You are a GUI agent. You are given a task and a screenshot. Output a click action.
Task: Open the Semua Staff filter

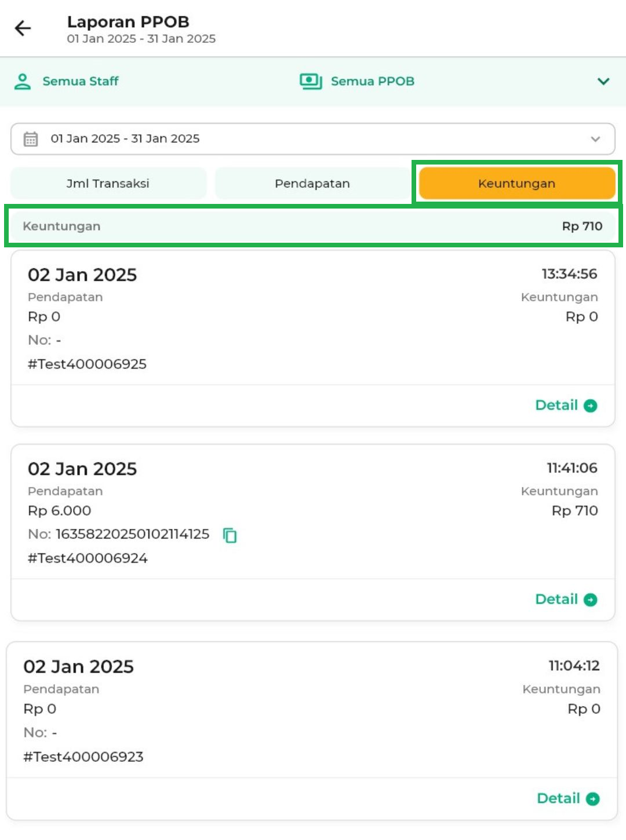(81, 82)
